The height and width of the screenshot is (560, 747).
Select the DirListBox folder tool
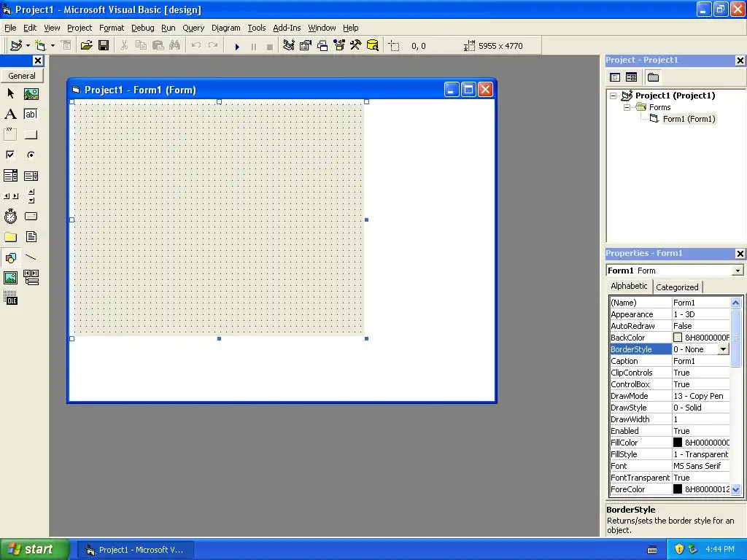pyautogui.click(x=10, y=237)
